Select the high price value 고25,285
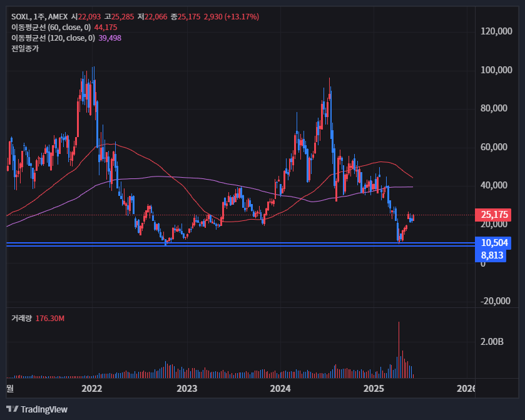Screen dimensions: 525x420 119,17
